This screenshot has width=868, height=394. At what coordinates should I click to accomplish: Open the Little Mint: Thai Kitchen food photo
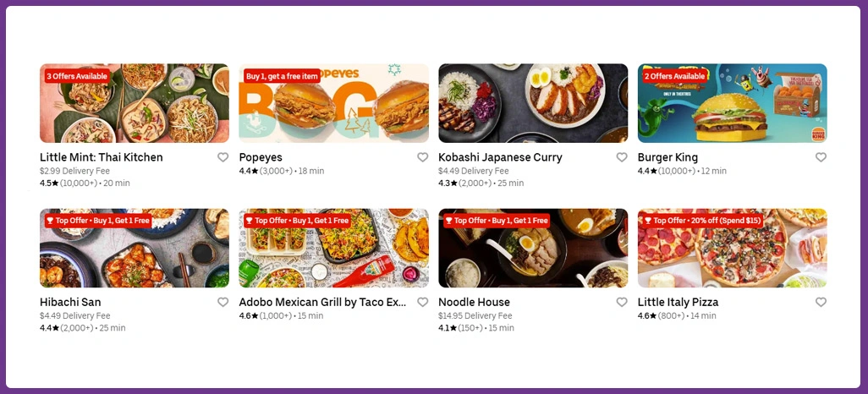pyautogui.click(x=135, y=103)
